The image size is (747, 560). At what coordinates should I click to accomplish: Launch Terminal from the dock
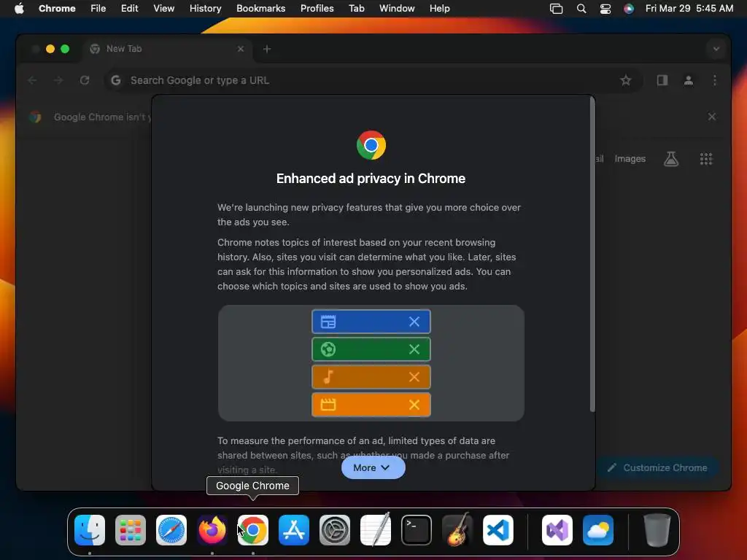pos(417,529)
